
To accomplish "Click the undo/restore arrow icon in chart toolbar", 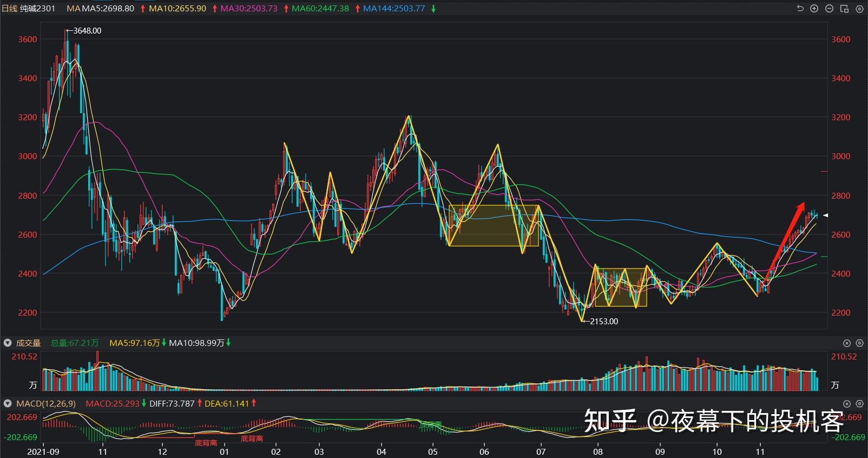I will [x=800, y=9].
